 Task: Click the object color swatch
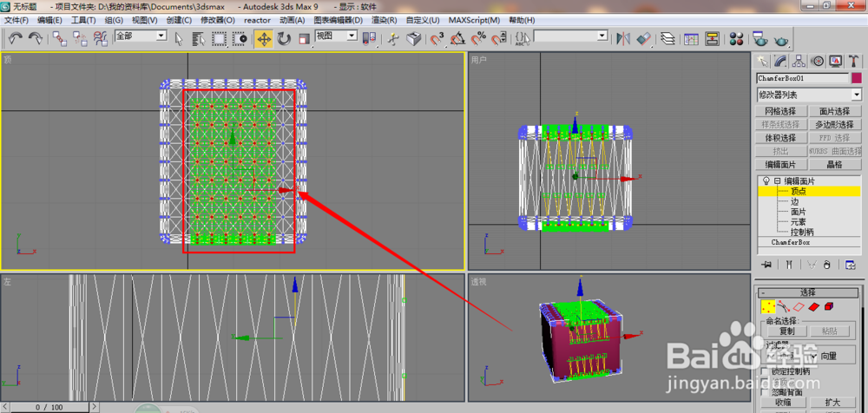pos(857,79)
